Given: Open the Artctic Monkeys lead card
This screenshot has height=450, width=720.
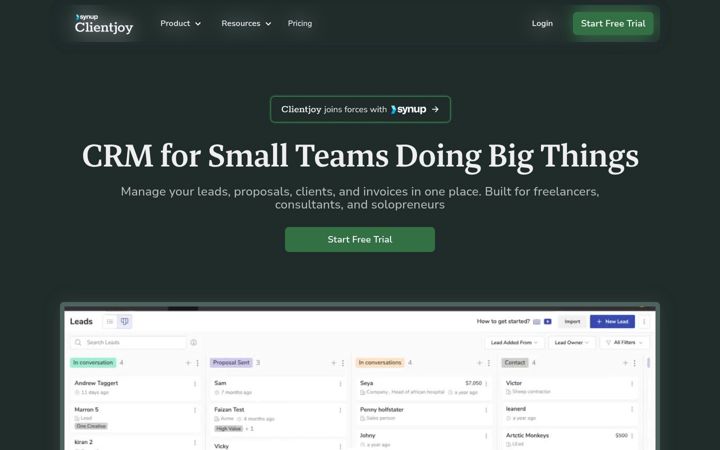Looking at the screenshot, I should pos(569,439).
